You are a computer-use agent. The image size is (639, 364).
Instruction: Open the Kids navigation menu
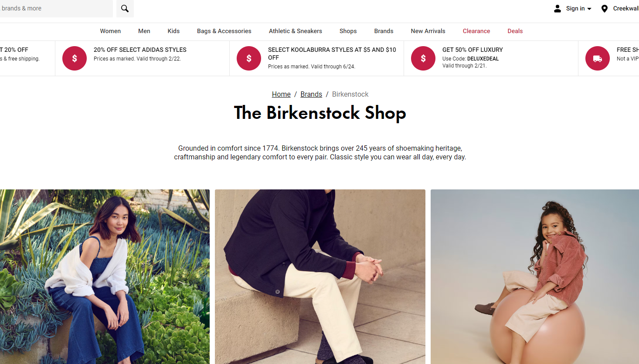point(173,31)
